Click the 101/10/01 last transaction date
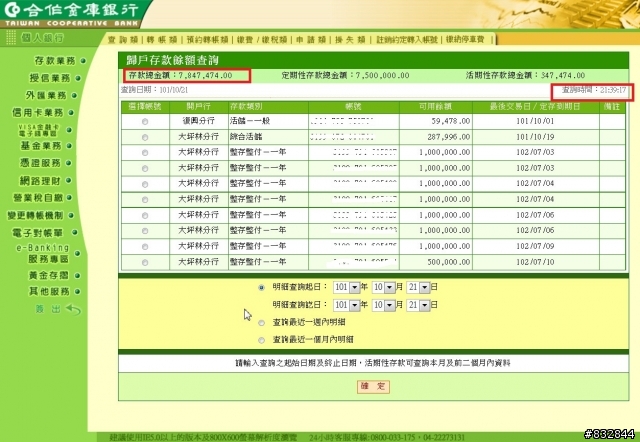This screenshot has height=442, width=640. 535,121
